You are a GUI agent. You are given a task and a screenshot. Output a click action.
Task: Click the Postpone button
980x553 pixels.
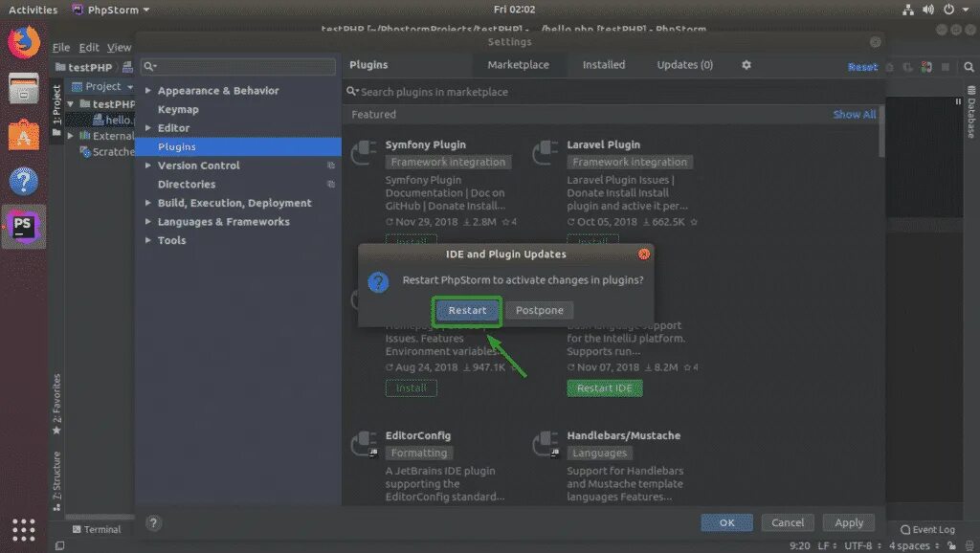pyautogui.click(x=540, y=311)
